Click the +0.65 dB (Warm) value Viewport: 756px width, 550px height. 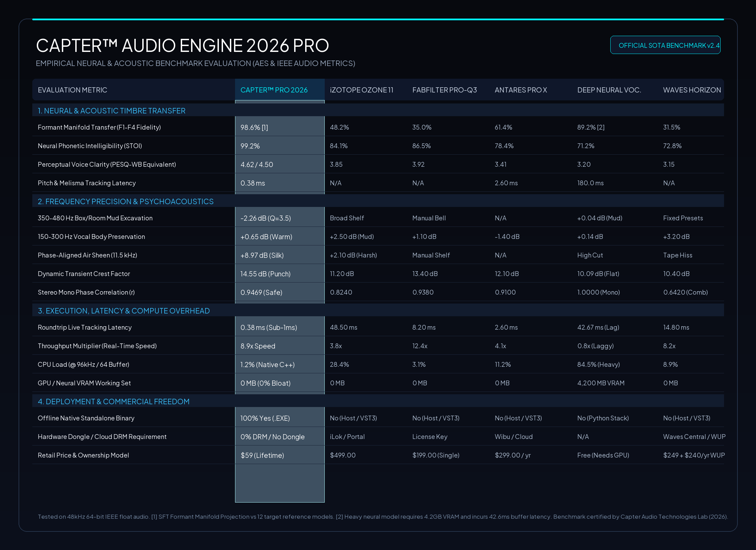tap(266, 236)
